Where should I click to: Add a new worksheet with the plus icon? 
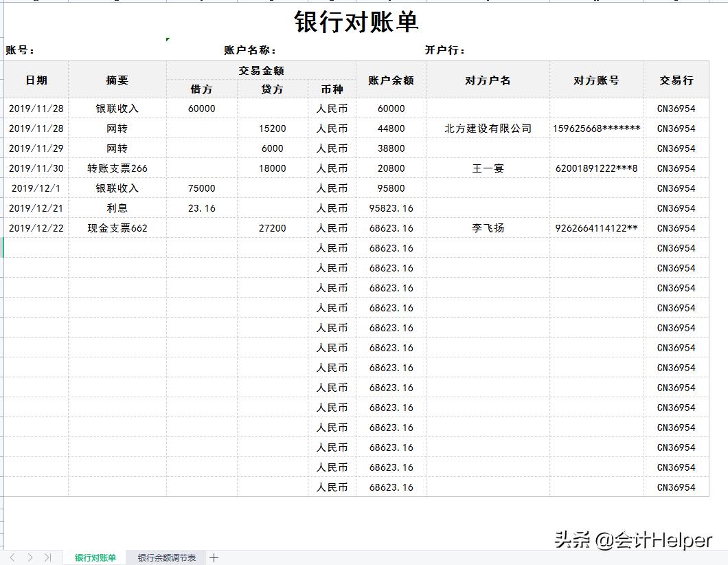tap(214, 559)
